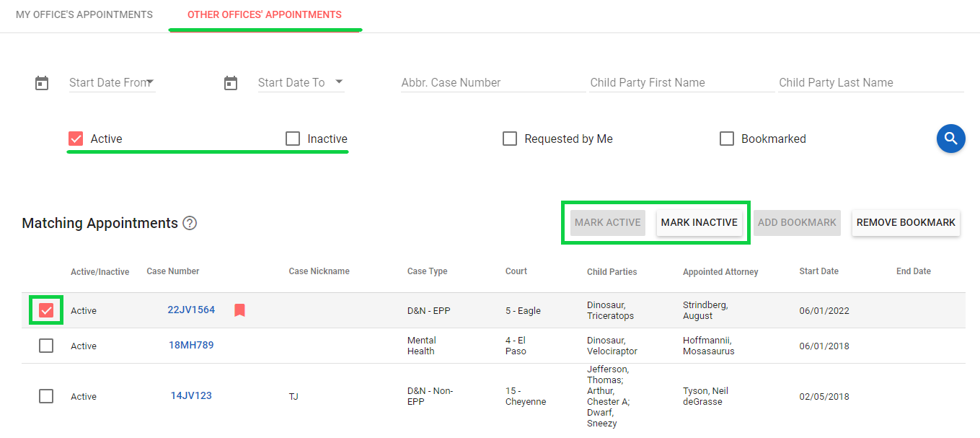
Task: Select the Other Offices' Appointments tab
Action: click(x=265, y=14)
